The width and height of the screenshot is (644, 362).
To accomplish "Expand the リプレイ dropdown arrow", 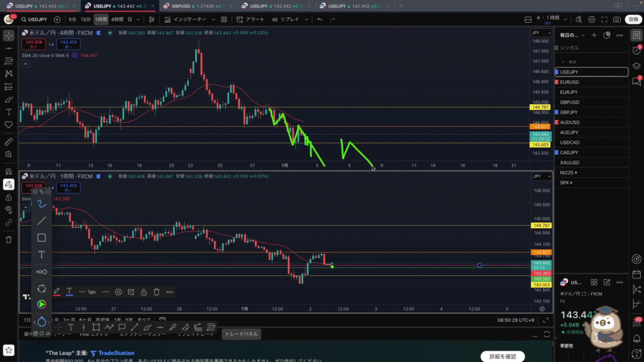I will click(306, 19).
